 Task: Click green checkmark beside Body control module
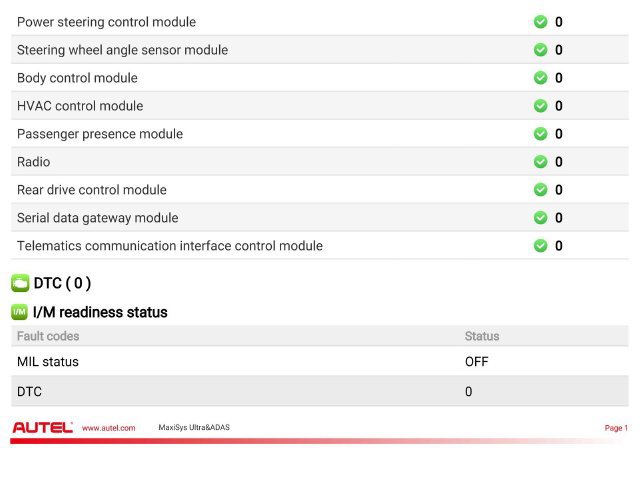coord(540,78)
